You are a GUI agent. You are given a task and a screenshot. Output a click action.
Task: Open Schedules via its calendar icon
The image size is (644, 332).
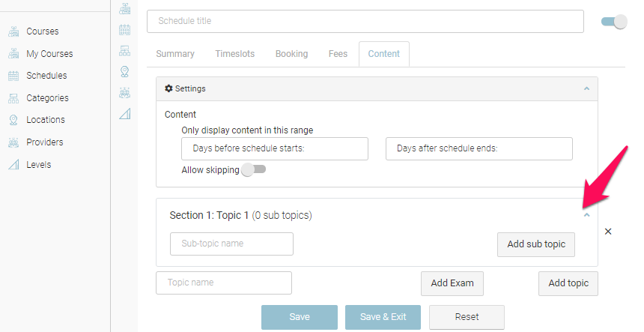13,76
